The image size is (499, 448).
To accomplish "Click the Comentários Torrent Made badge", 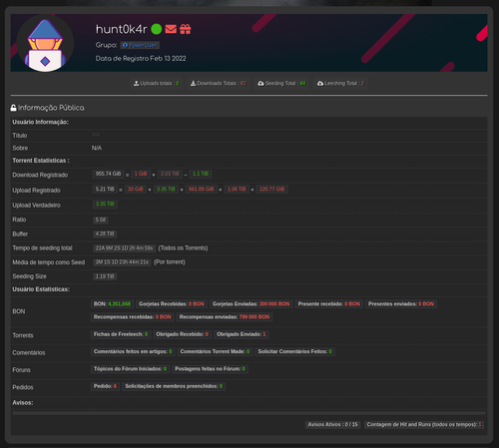I will tap(215, 351).
